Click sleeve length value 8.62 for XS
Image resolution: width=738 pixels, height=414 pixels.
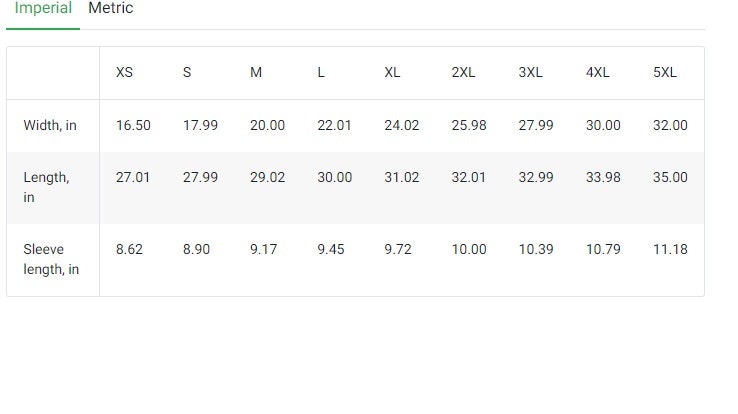click(x=129, y=249)
